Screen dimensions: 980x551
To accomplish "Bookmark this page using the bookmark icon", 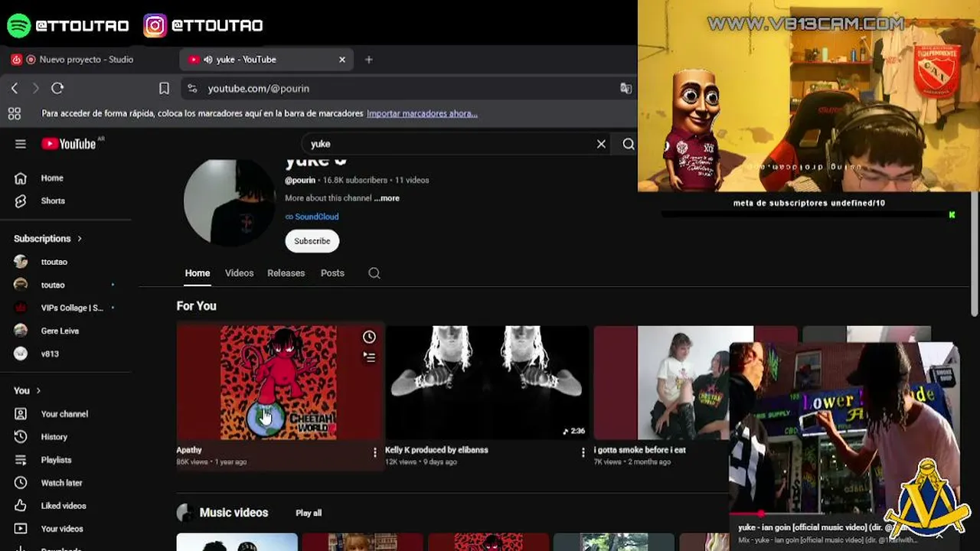I will tap(164, 89).
